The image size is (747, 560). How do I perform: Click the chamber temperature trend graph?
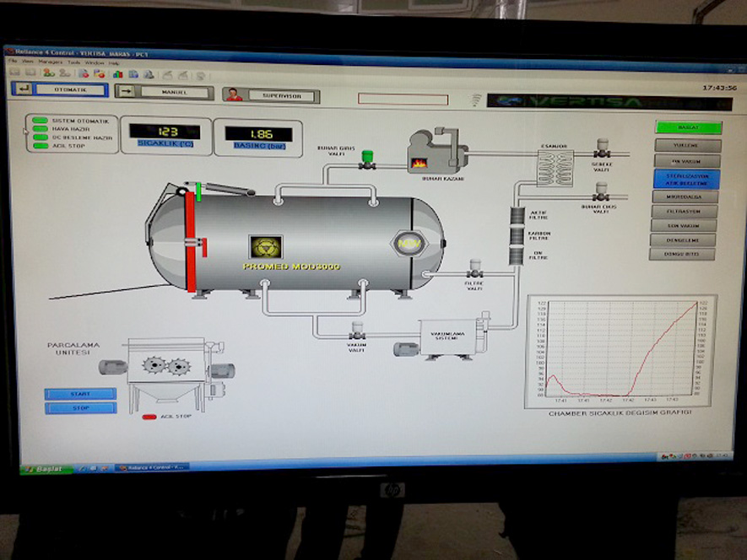click(620, 352)
